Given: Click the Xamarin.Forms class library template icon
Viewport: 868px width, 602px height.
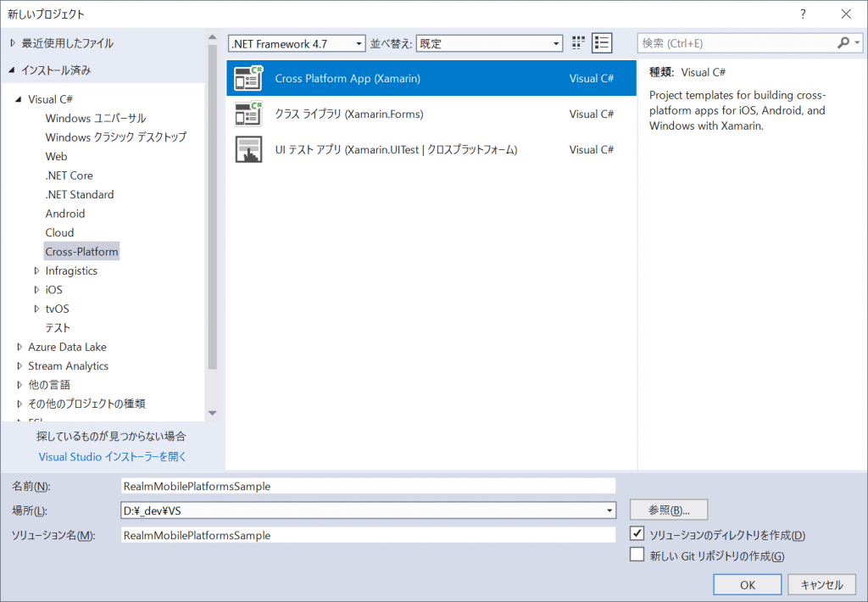Looking at the screenshot, I should 248,114.
